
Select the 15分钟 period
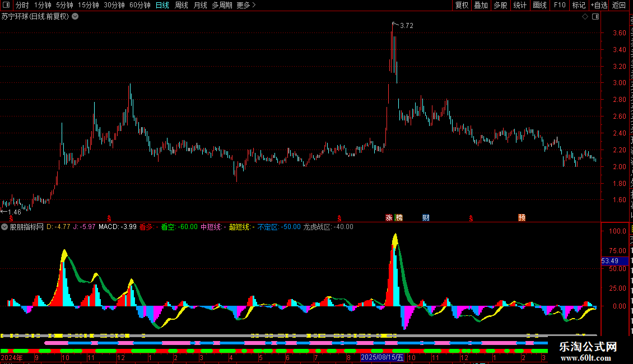click(88, 5)
